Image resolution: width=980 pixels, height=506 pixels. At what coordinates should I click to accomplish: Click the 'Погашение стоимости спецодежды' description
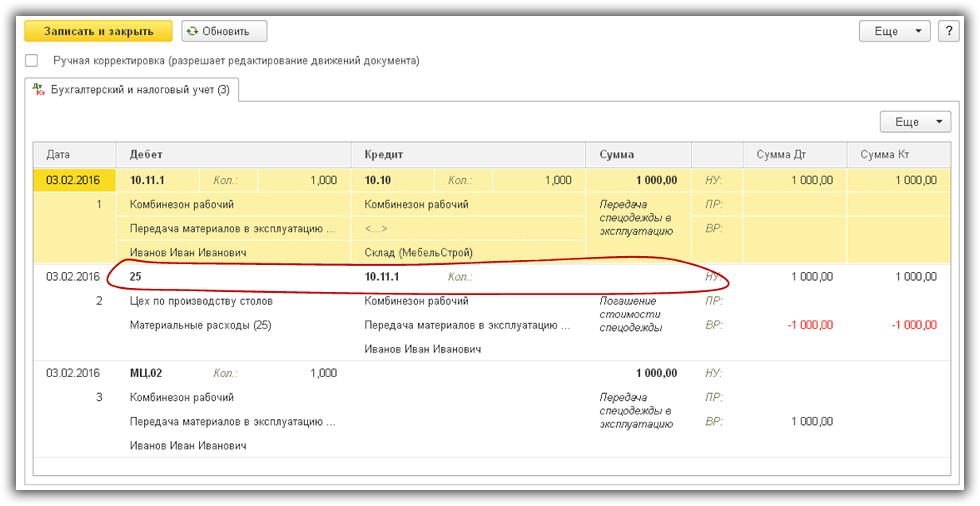point(631,314)
